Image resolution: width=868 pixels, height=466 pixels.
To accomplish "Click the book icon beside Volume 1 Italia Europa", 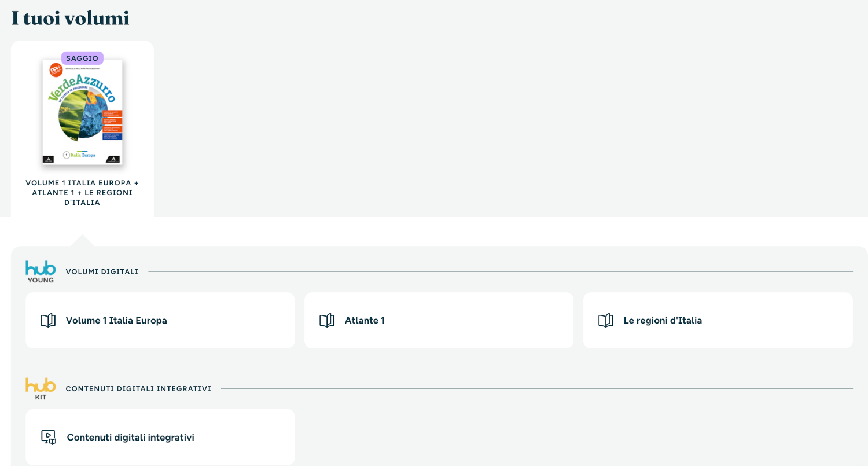I will 48,321.
